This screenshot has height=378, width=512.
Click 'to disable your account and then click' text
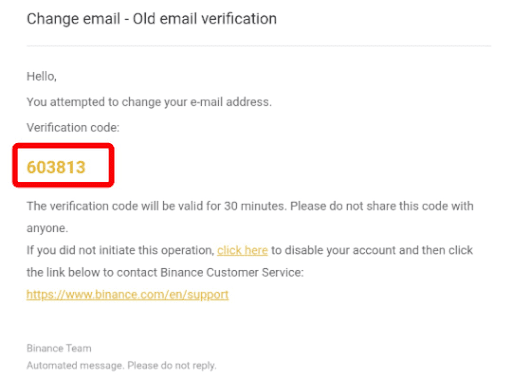click(372, 250)
